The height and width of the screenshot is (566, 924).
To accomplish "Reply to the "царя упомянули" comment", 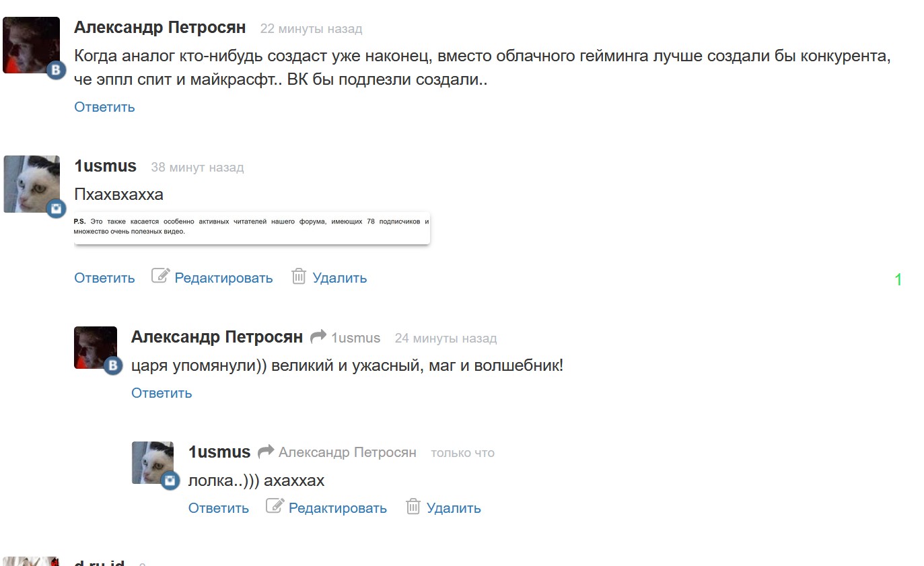I will tap(162, 393).
